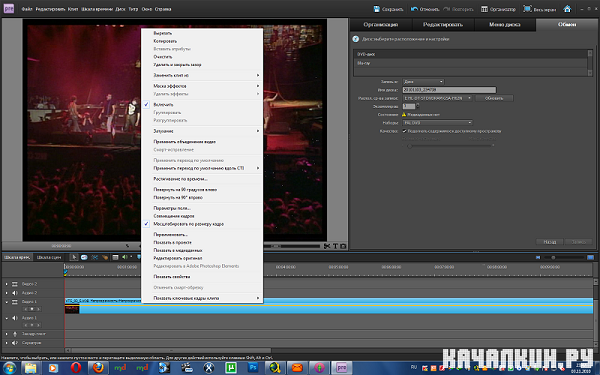
Task: Adjust the timeline zoom slider
Action: tap(553, 258)
